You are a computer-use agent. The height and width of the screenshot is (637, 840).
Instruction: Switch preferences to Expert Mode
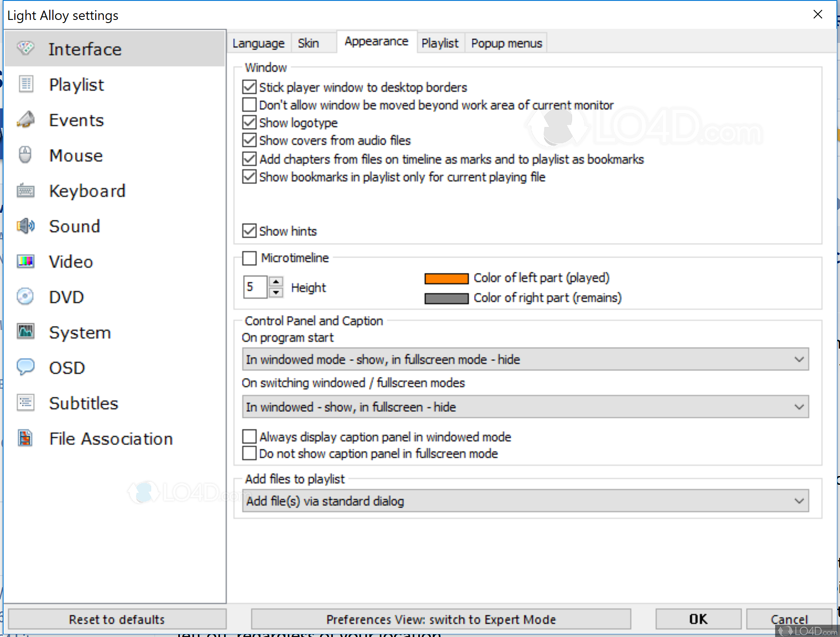point(441,619)
